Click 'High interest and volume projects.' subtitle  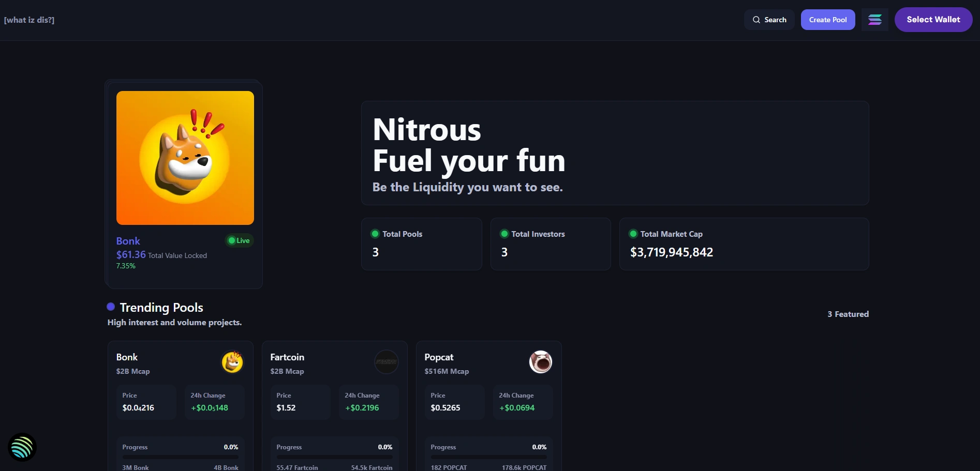[174, 323]
